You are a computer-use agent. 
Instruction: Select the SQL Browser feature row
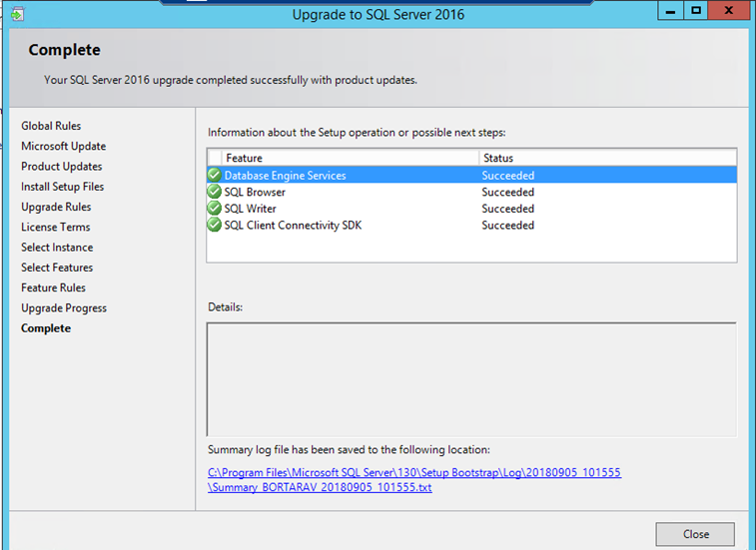tap(255, 193)
